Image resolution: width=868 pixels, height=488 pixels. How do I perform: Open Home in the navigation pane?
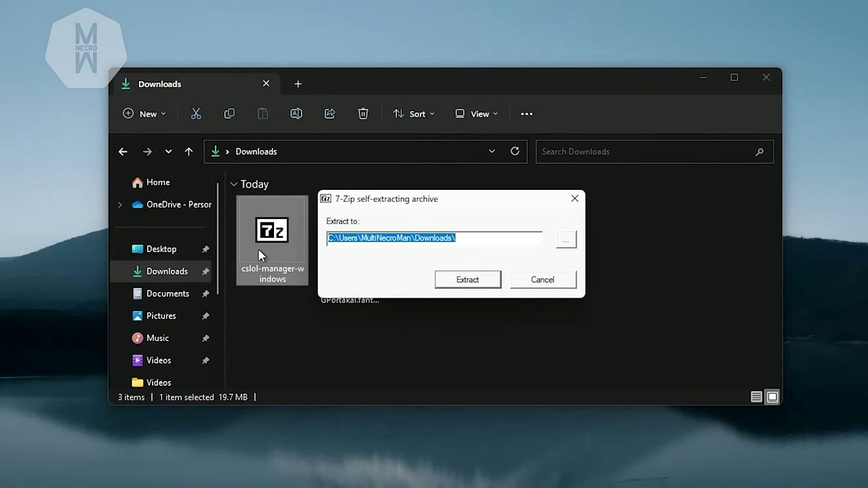[151, 182]
